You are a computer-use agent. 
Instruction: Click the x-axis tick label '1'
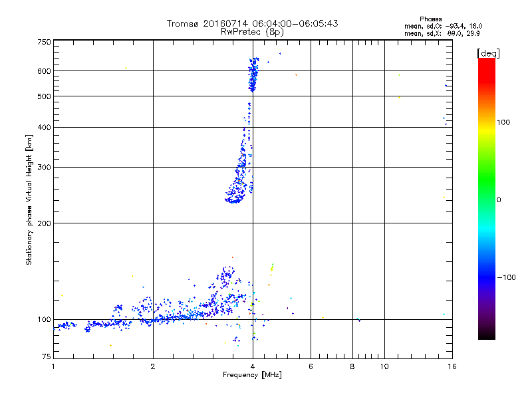click(x=53, y=366)
